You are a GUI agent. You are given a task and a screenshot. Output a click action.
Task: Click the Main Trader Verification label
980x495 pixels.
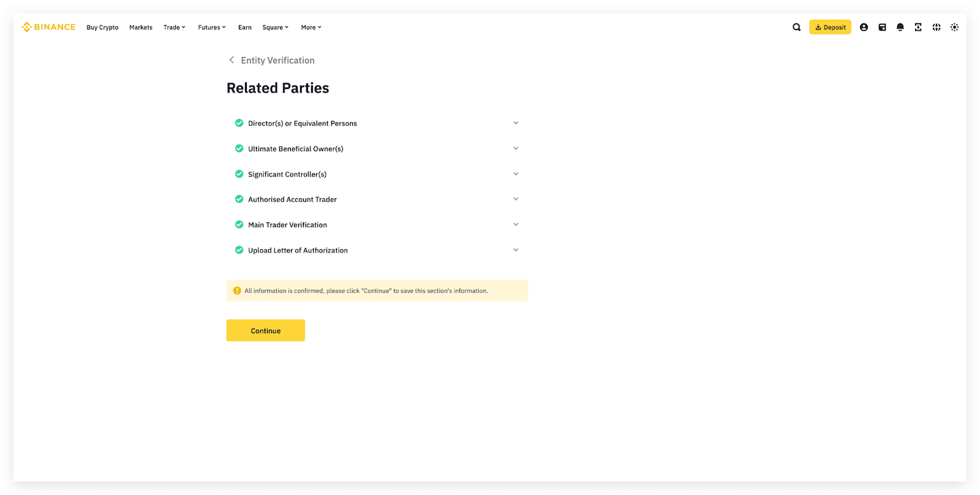(287, 225)
